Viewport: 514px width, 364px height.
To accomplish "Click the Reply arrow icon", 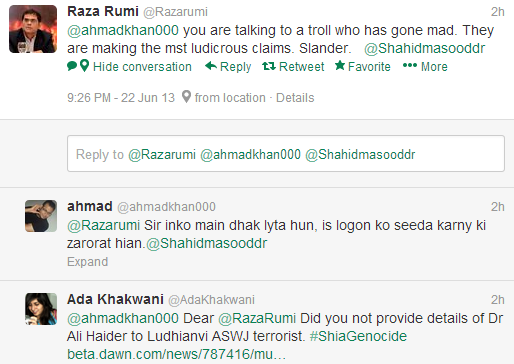I will point(211,66).
